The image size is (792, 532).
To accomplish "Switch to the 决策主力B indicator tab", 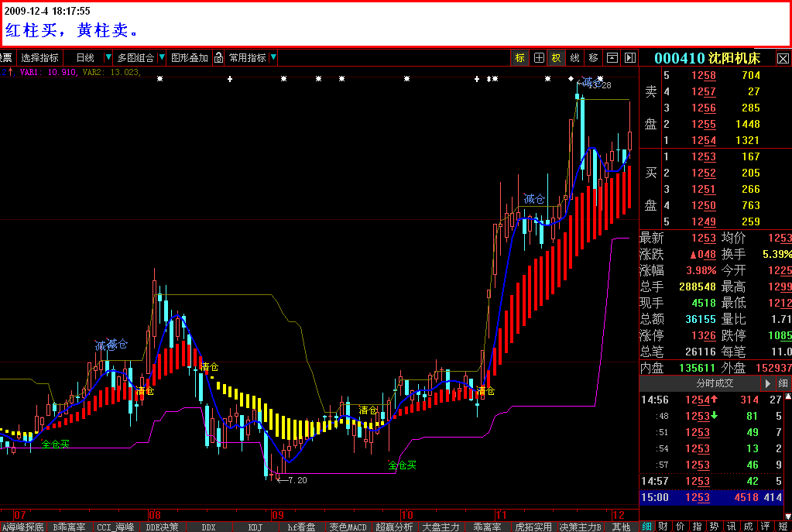I will 581,527.
